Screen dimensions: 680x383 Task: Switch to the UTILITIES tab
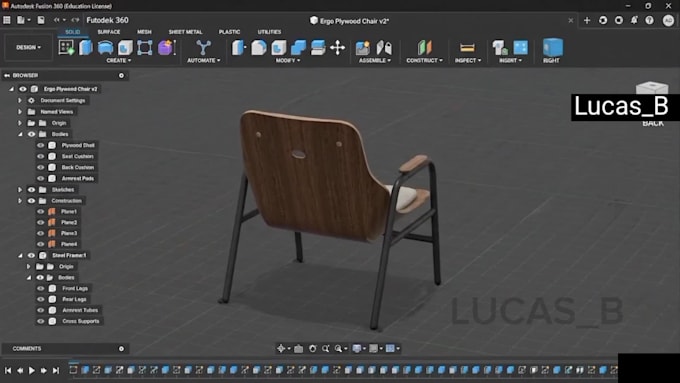click(x=269, y=32)
